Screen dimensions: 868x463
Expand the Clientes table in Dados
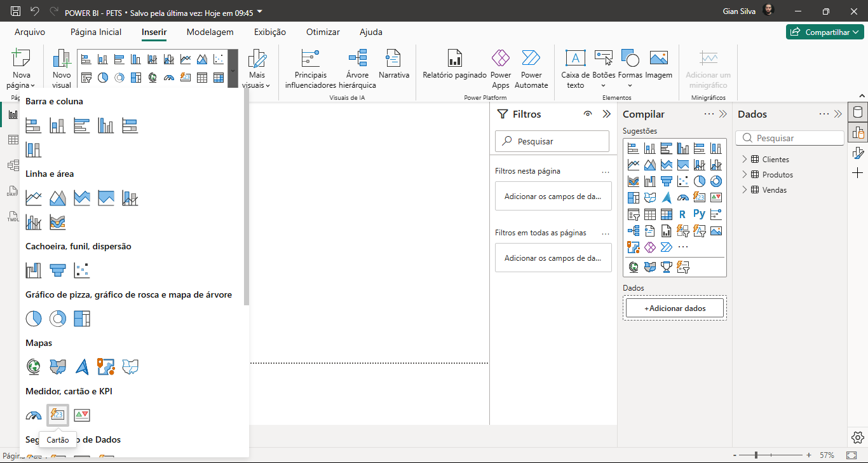click(745, 160)
